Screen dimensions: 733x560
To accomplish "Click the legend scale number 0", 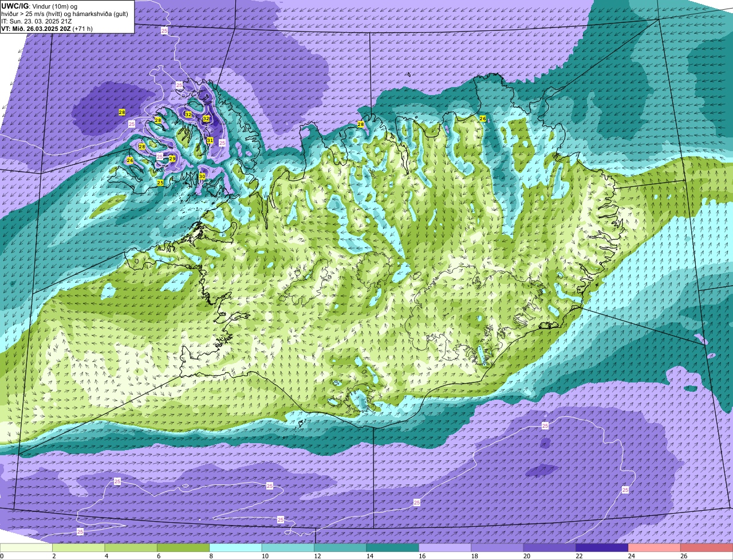I will point(2,556).
